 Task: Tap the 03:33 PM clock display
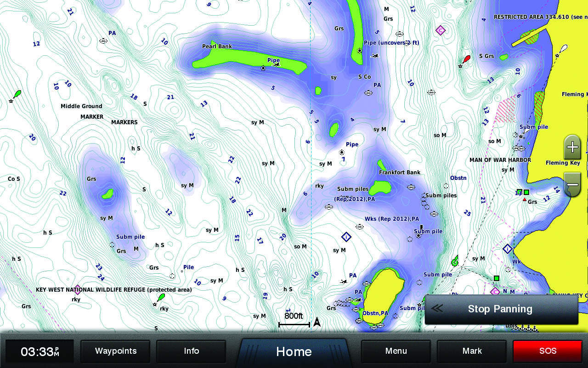(40, 352)
